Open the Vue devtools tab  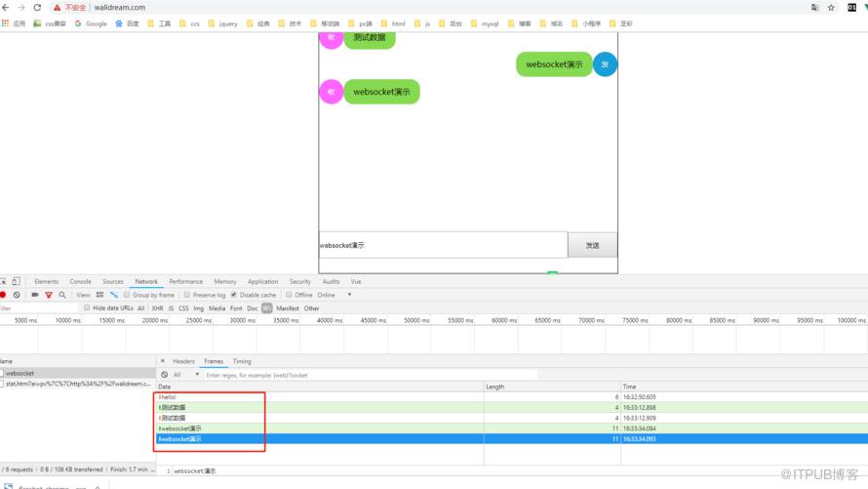pyautogui.click(x=356, y=281)
